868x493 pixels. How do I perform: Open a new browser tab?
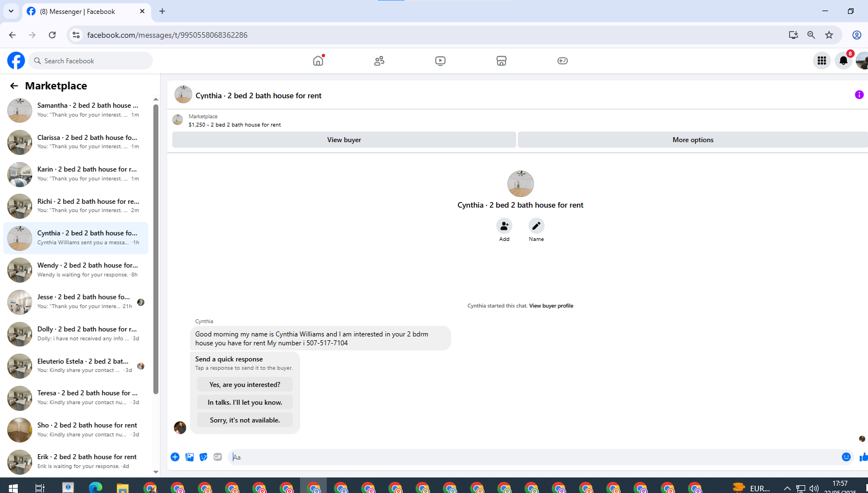pyautogui.click(x=162, y=11)
